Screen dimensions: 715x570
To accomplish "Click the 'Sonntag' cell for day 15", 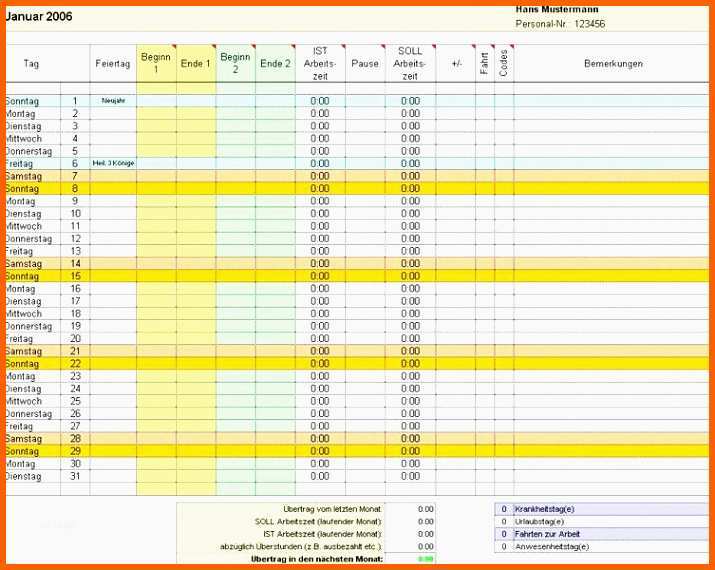I will (33, 276).
